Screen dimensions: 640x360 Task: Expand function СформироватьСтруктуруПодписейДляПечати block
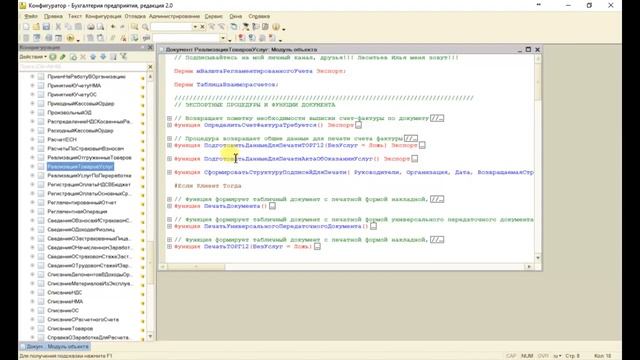pos(169,172)
